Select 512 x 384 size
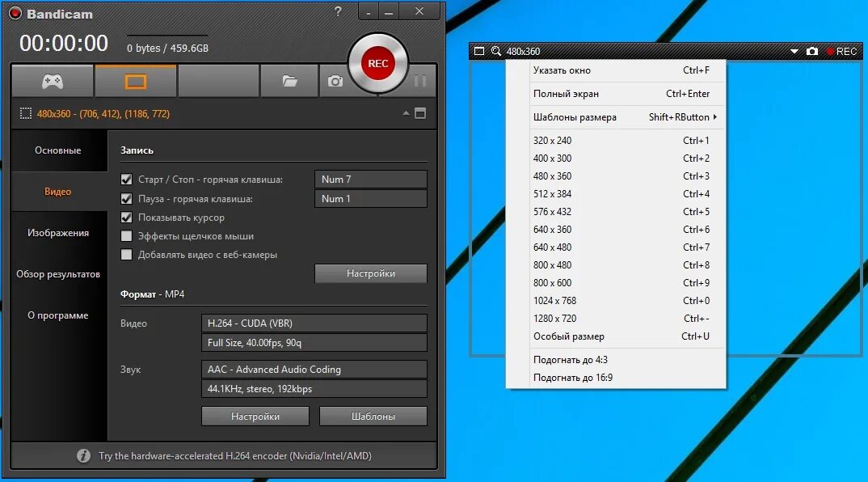This screenshot has width=868, height=482. tap(616, 193)
